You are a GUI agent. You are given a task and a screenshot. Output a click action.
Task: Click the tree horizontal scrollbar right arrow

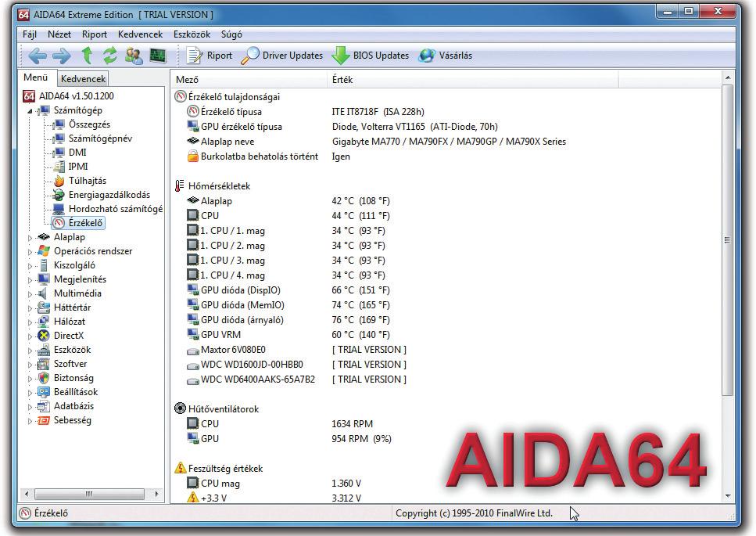pos(156,494)
